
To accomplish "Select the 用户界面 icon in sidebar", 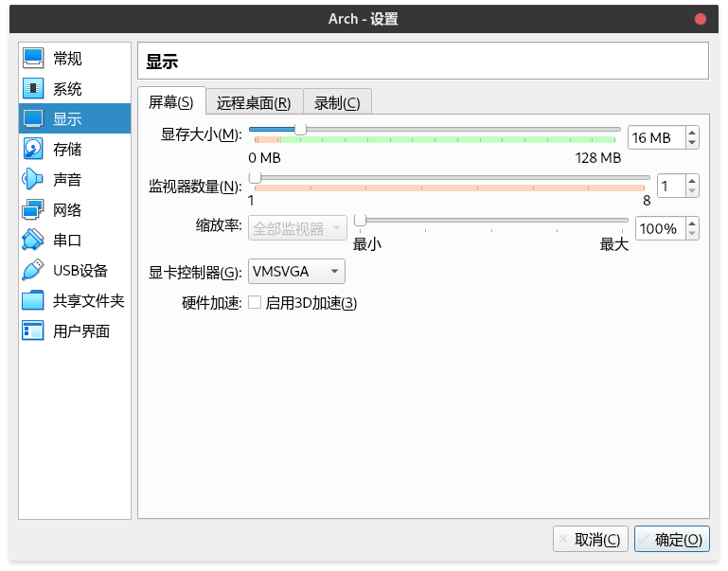I will [33, 330].
